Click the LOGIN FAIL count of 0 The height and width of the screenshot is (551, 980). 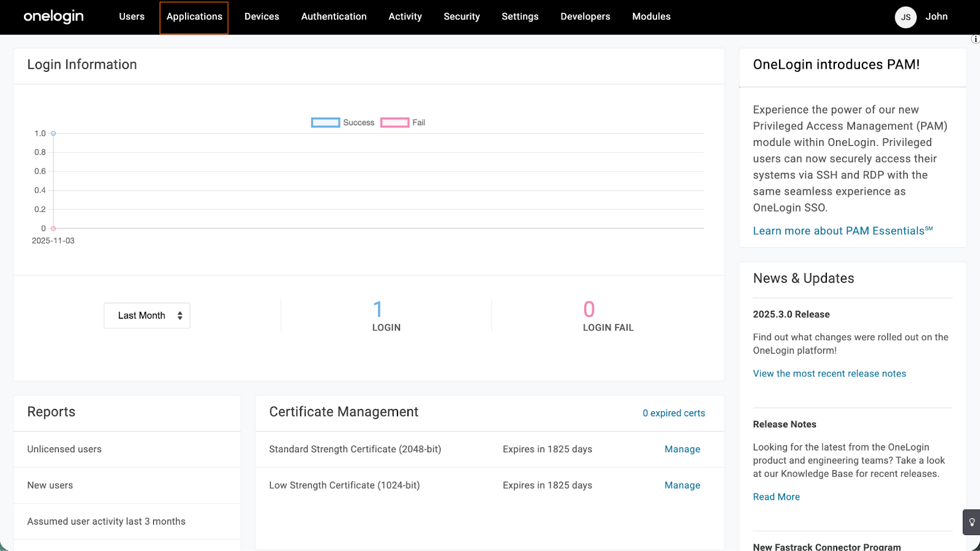[x=589, y=309]
